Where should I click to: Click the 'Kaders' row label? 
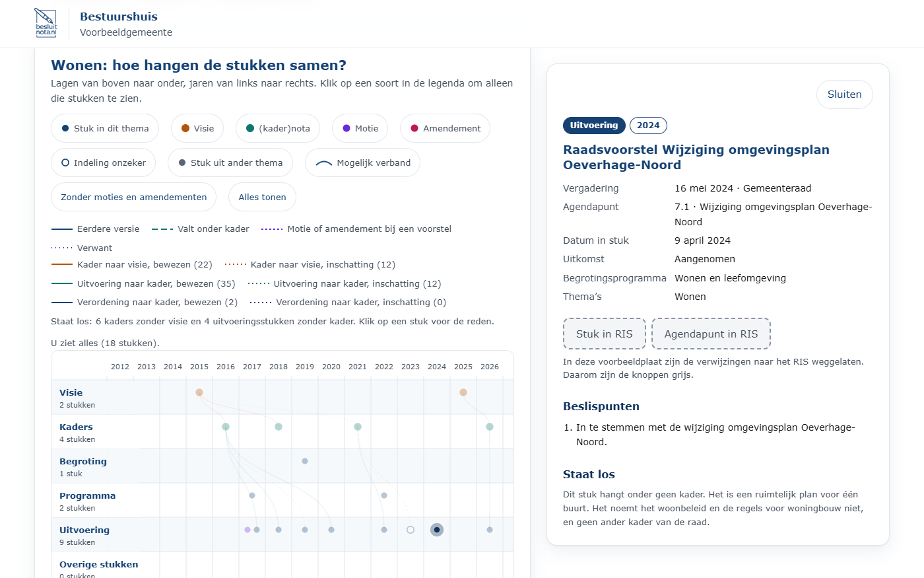pyautogui.click(x=76, y=427)
